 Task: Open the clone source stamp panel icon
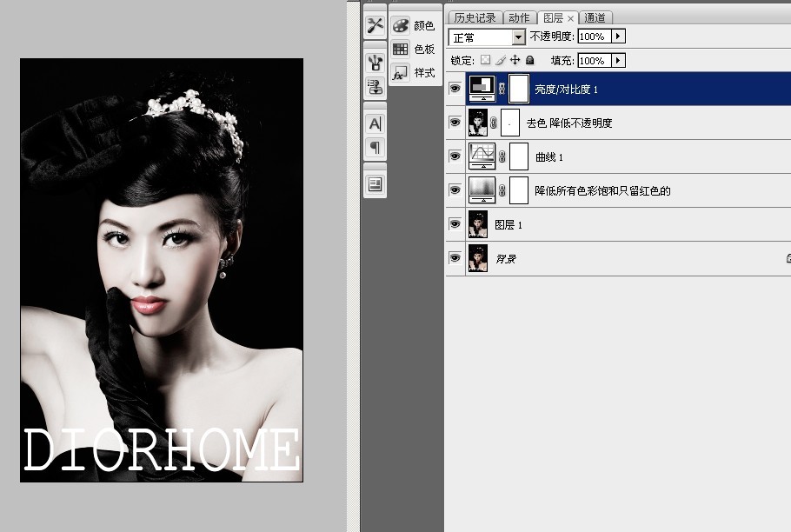[375, 87]
